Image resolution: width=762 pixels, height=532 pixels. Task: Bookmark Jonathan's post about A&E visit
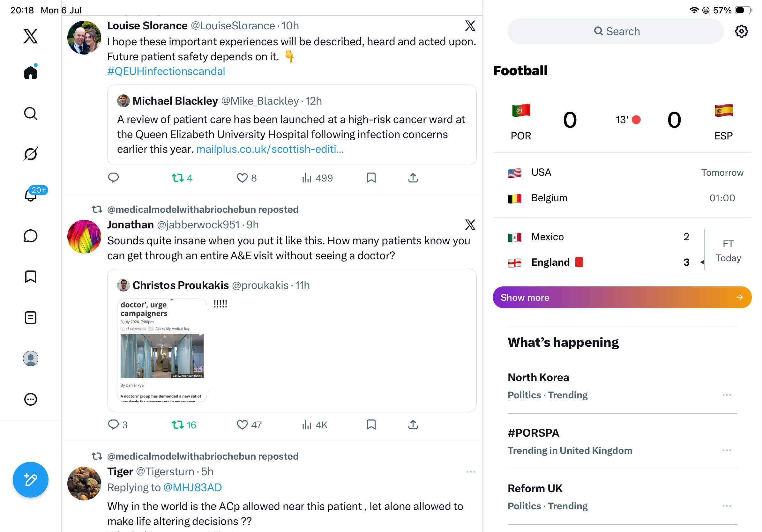click(371, 425)
